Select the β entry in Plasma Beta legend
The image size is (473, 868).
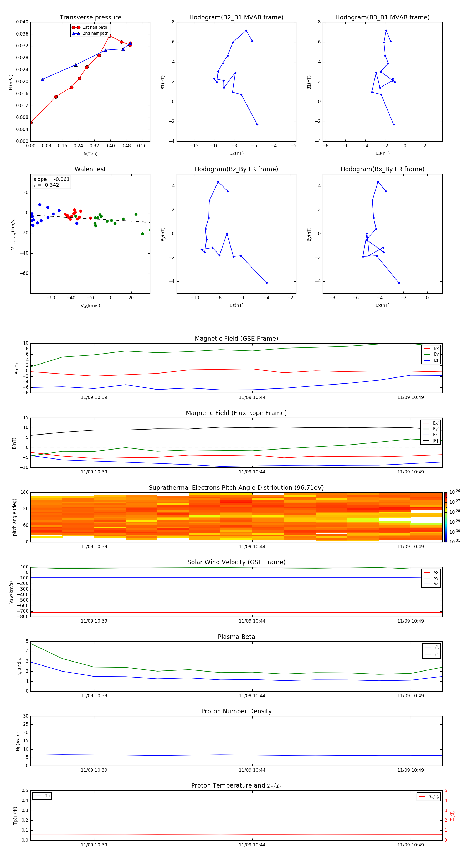(431, 654)
